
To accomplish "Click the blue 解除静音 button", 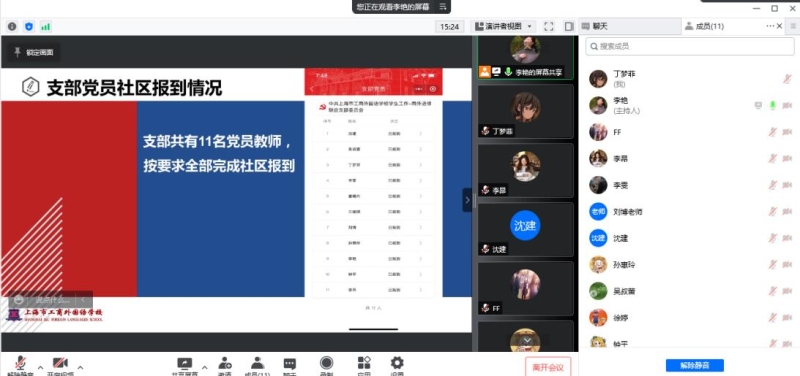I will tap(694, 365).
